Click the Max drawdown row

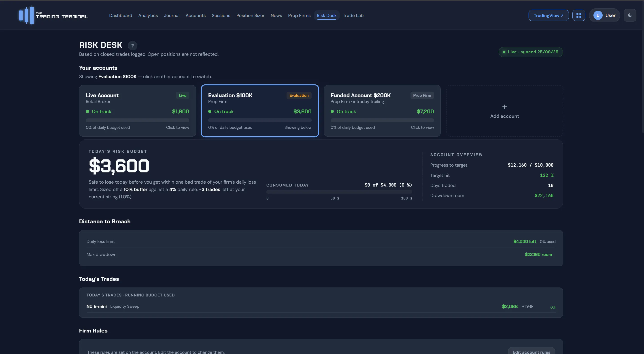coord(321,254)
